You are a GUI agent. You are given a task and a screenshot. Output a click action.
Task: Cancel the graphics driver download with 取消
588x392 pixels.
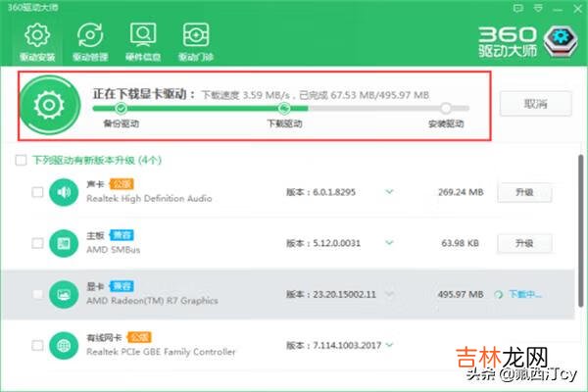535,104
